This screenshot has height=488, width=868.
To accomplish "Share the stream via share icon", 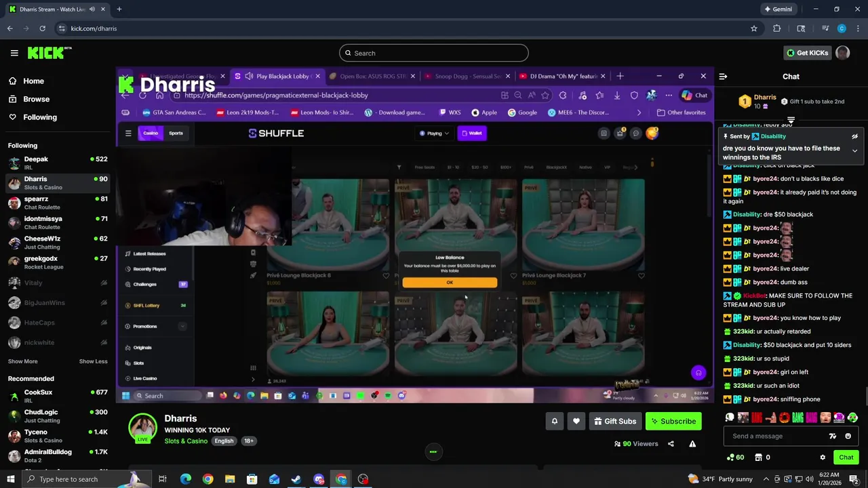I will point(671,444).
